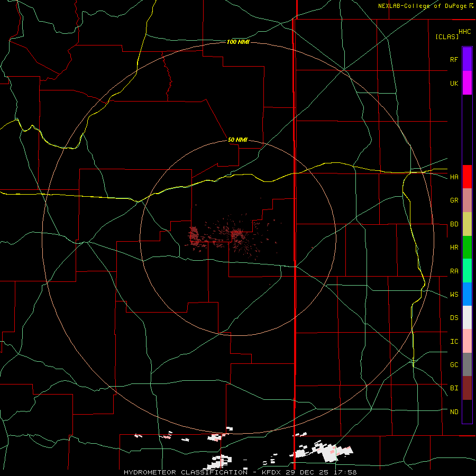The height and width of the screenshot is (476, 476).
Task: Click the RF legend label
Action: (454, 59)
